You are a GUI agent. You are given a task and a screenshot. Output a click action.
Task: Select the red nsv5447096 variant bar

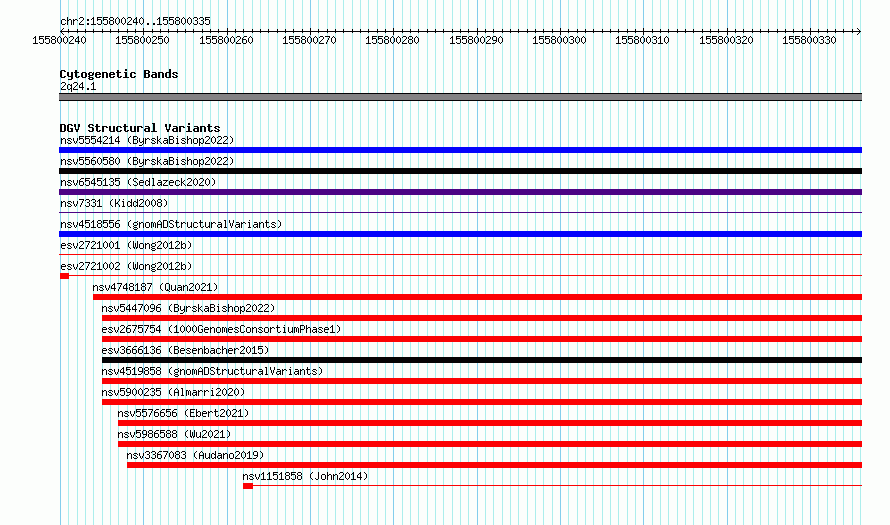tap(482, 318)
